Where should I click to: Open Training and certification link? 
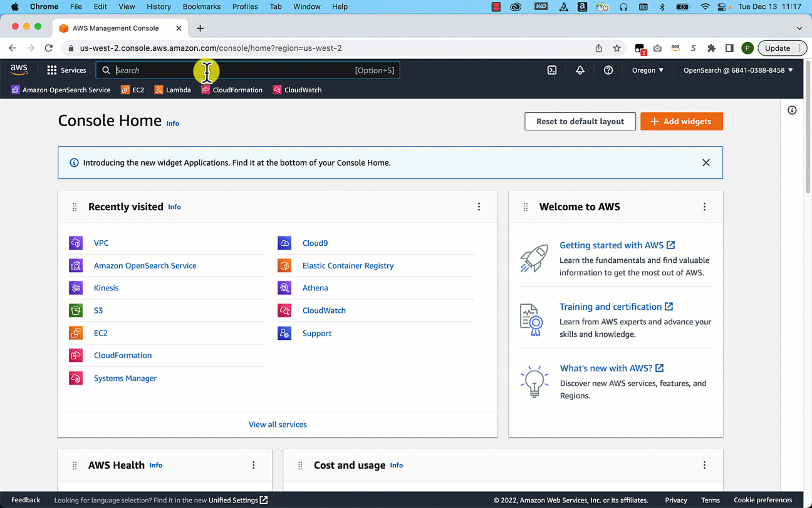point(617,307)
